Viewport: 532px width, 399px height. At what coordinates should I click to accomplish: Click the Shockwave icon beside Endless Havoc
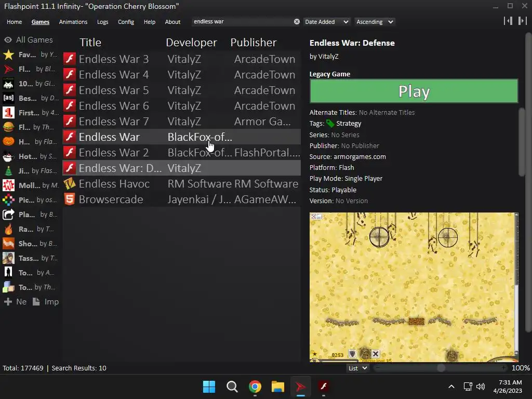coord(70,183)
